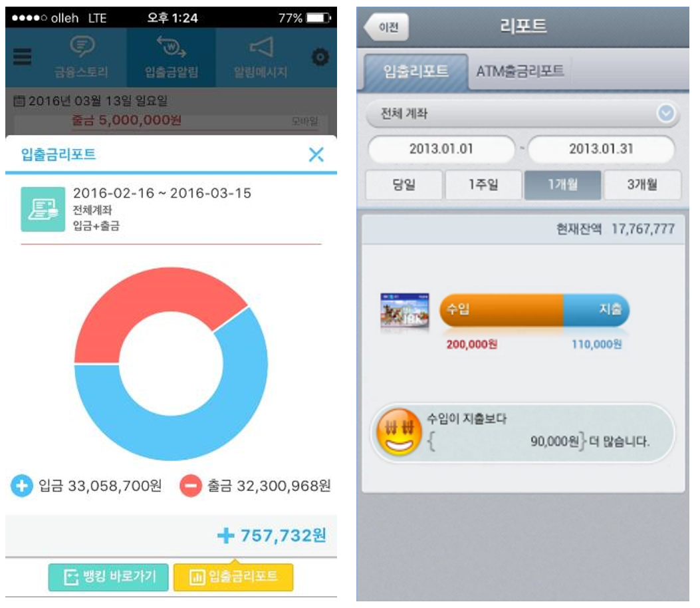Select the 1주일 period option
Image resolution: width=700 pixels, height=608 pixels.
pyautogui.click(x=483, y=184)
